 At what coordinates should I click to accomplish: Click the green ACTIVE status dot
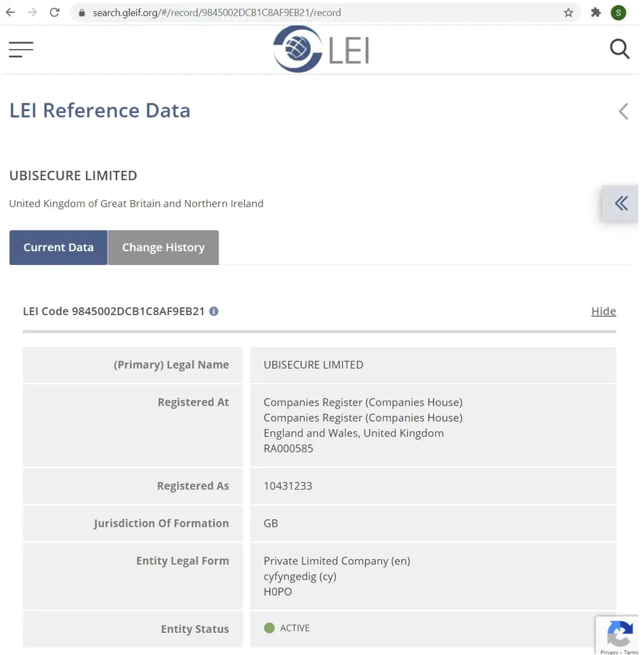click(x=269, y=628)
